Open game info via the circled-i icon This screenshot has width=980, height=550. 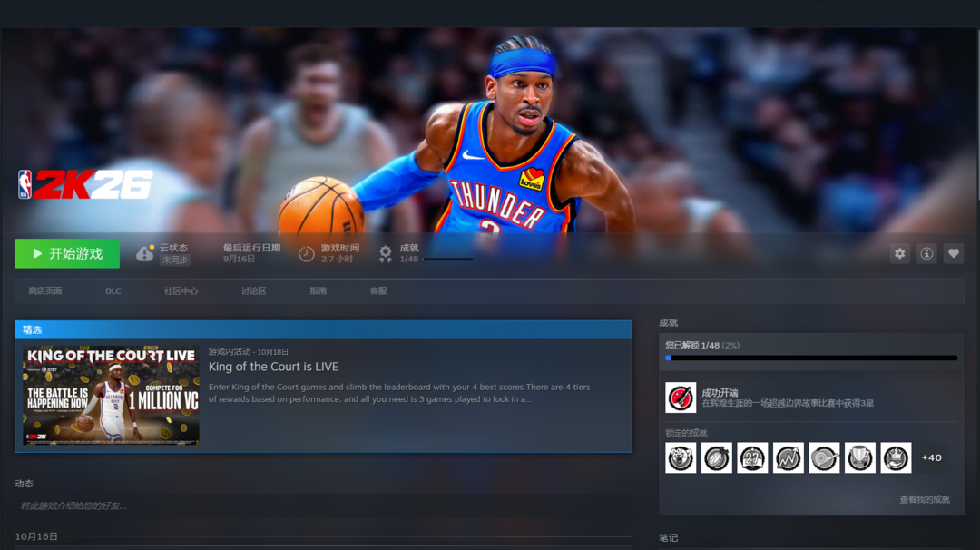click(x=926, y=254)
